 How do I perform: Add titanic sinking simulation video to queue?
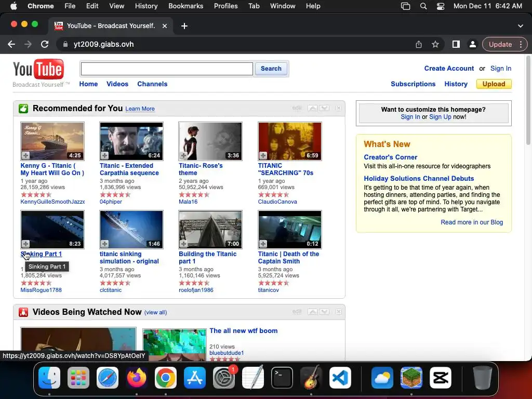(x=105, y=244)
